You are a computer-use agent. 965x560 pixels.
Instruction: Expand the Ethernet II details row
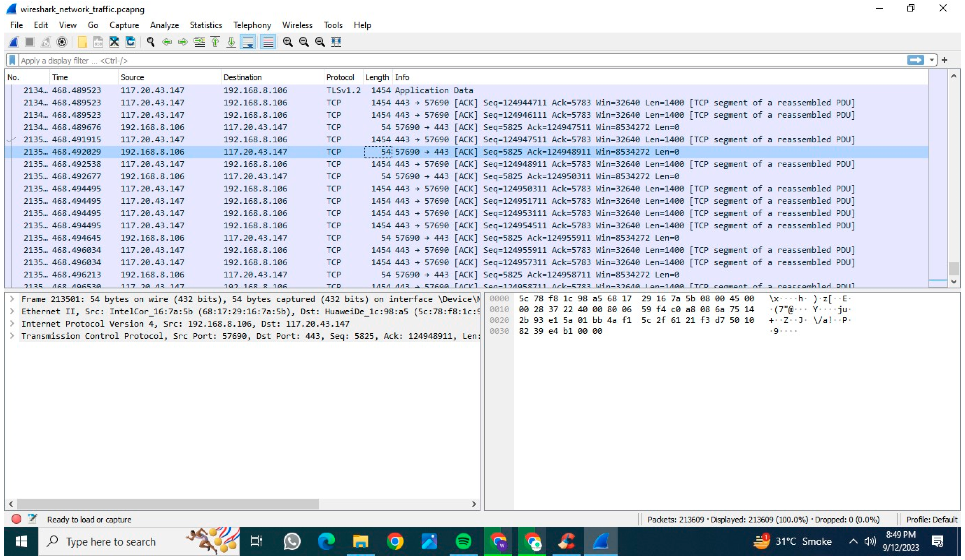point(12,312)
